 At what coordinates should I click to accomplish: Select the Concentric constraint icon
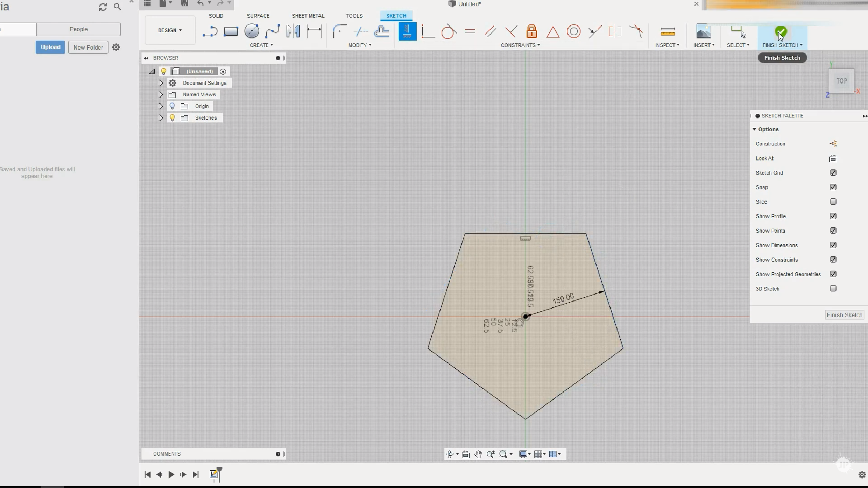573,32
